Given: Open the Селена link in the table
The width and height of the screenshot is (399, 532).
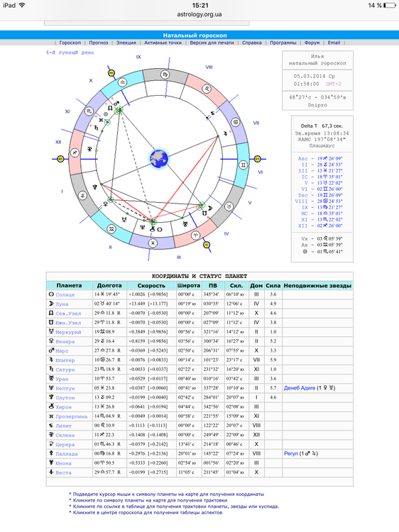Looking at the screenshot, I should point(65,435).
